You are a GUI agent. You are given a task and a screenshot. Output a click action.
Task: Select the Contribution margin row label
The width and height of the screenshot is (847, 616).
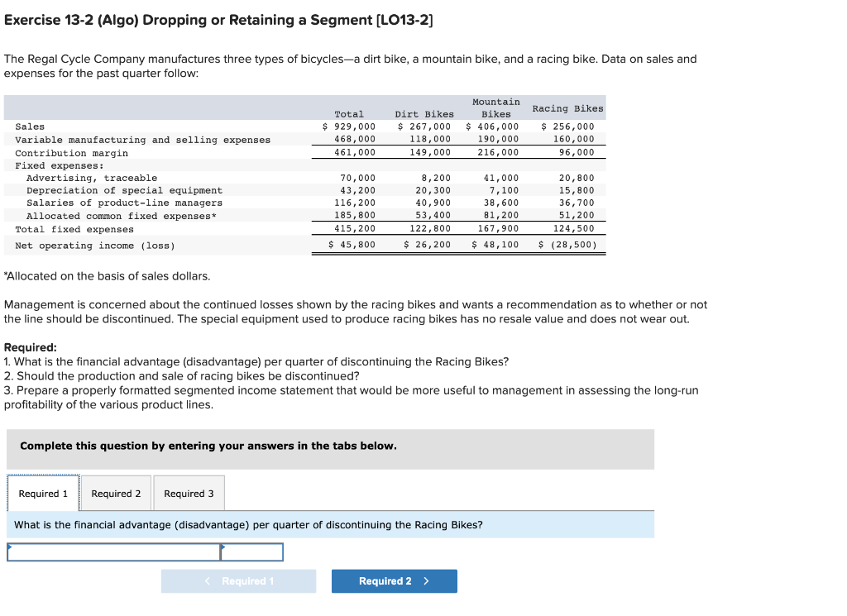pyautogui.click(x=71, y=152)
